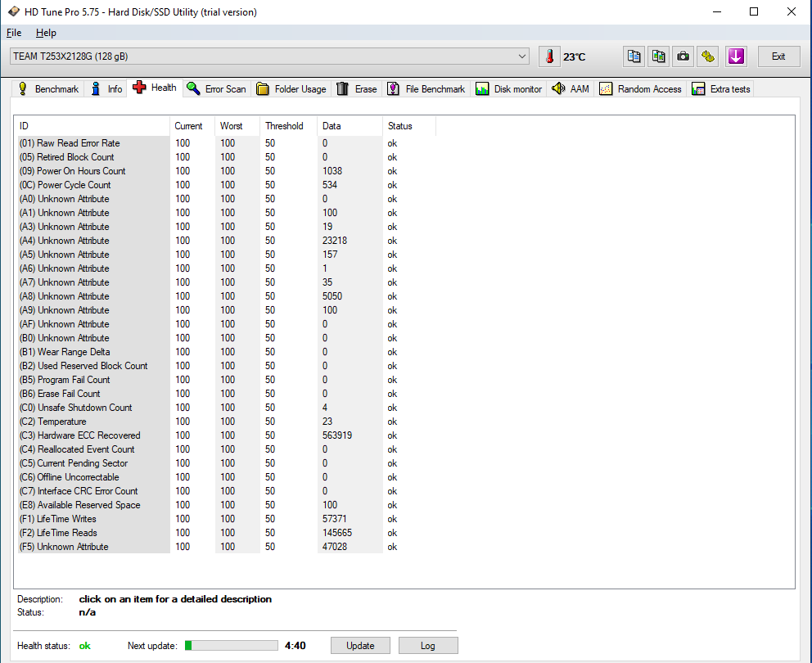
Task: Click the green ok health status text
Action: (85, 646)
